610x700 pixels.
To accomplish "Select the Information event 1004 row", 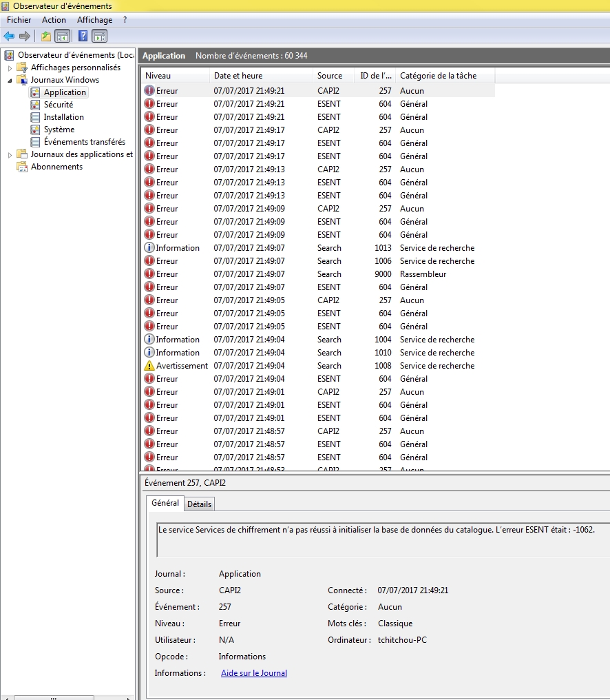I will click(318, 340).
